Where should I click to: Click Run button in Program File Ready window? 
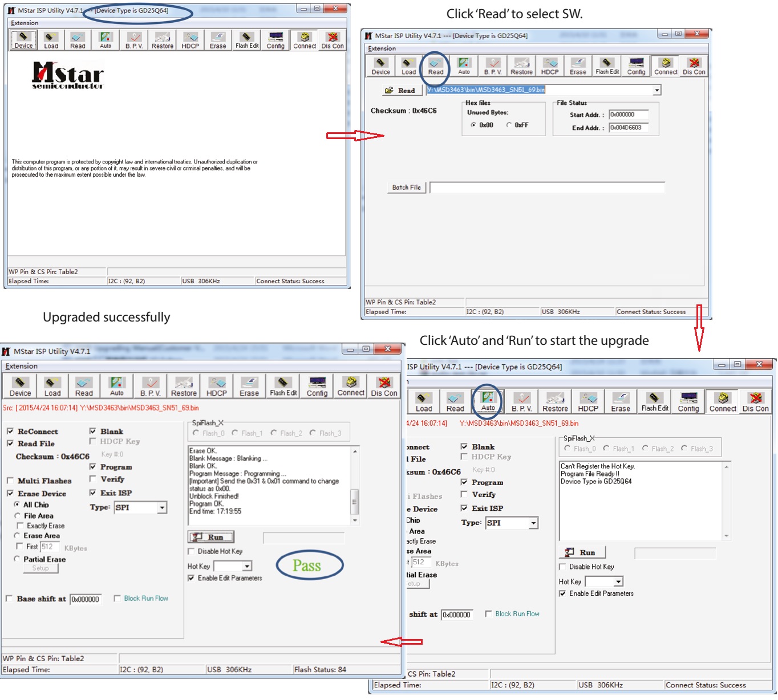[x=582, y=552]
